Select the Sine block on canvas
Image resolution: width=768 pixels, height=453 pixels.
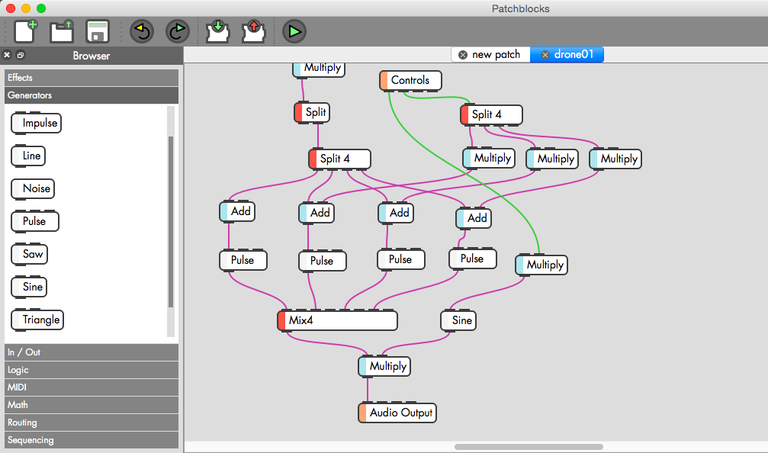(x=458, y=321)
